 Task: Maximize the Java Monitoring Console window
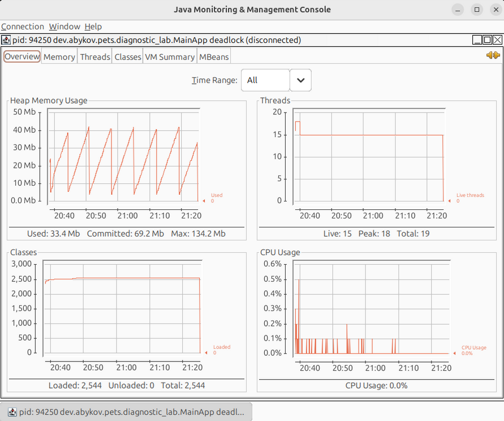click(x=477, y=10)
